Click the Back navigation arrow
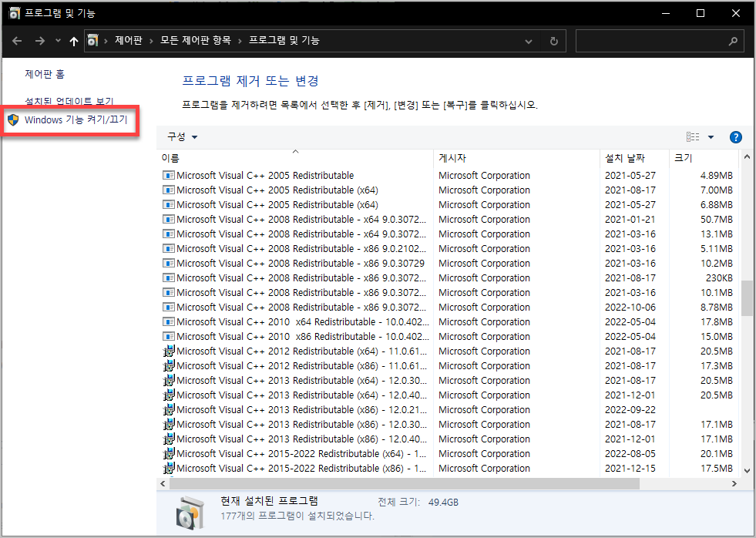The width and height of the screenshot is (756, 538). coord(18,41)
